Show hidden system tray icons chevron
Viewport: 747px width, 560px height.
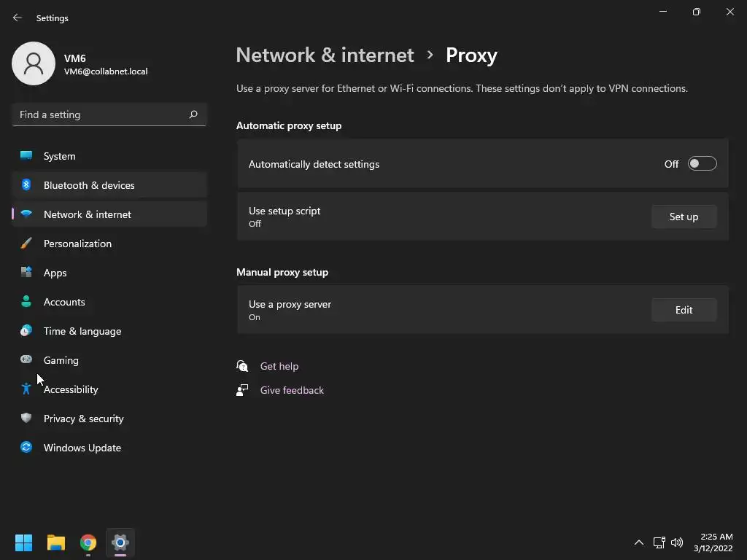(639, 542)
